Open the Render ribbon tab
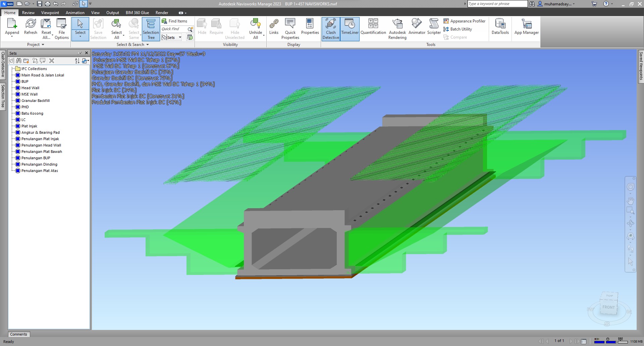The height and width of the screenshot is (346, 644). 162,13
